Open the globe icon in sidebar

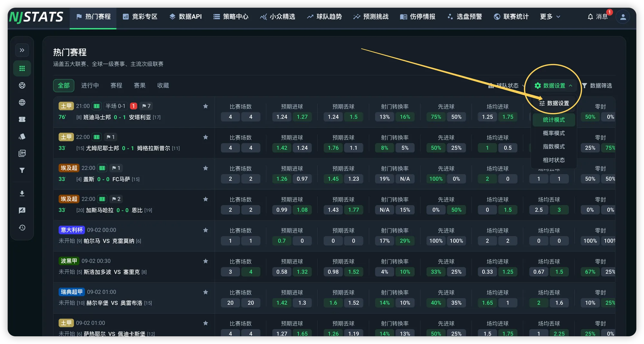pyautogui.click(x=22, y=102)
